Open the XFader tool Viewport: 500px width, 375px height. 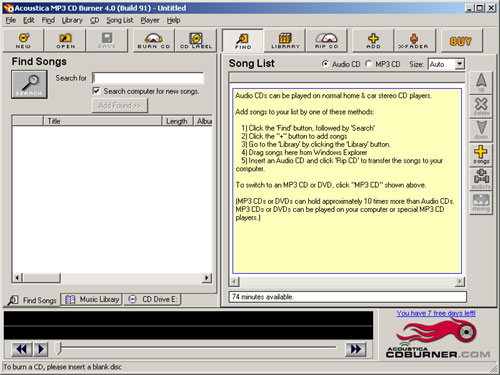(x=414, y=41)
